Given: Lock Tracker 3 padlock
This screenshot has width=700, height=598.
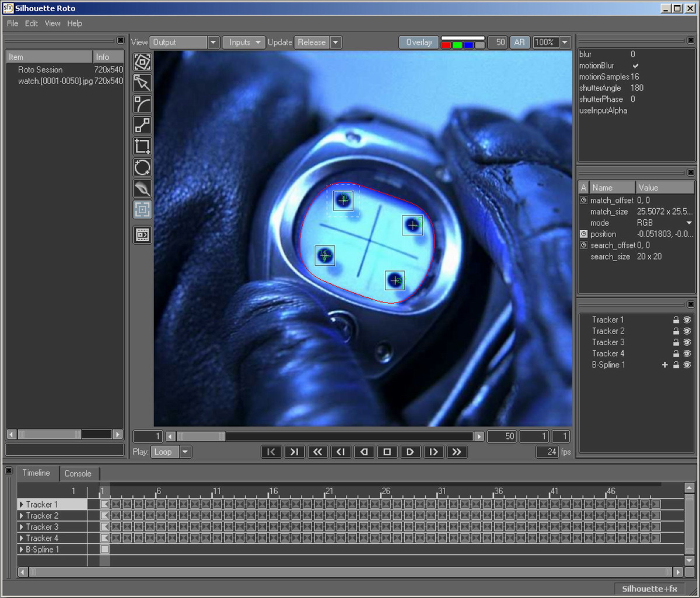Looking at the screenshot, I should (676, 342).
